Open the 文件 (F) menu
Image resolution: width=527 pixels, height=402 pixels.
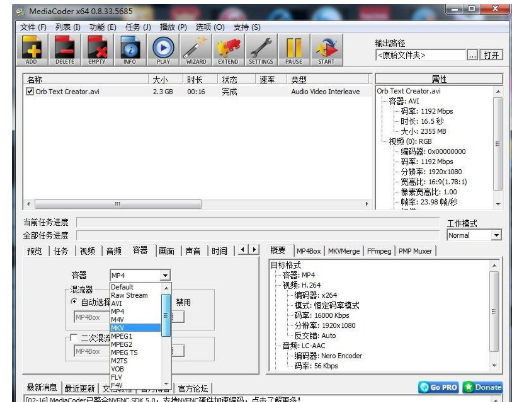[33, 27]
